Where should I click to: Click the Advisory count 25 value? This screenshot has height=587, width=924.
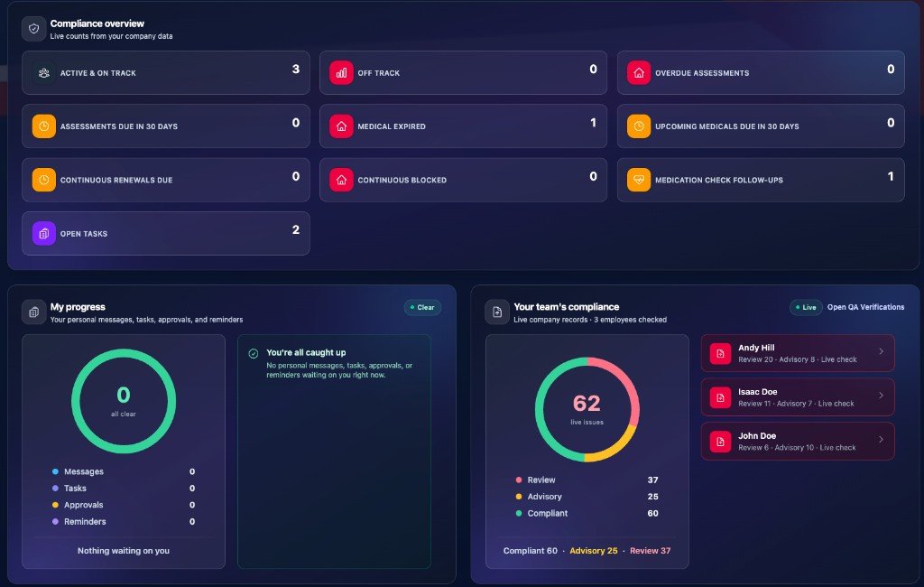pyautogui.click(x=652, y=497)
